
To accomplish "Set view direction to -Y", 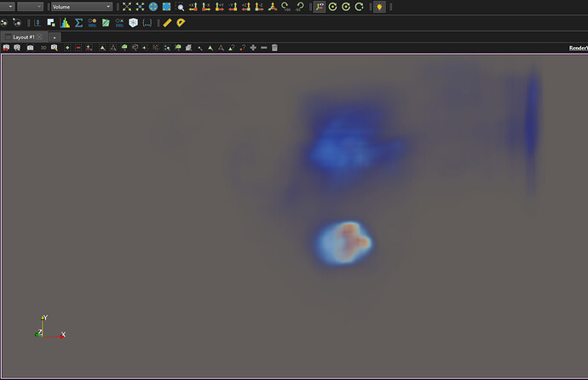I will pos(233,7).
